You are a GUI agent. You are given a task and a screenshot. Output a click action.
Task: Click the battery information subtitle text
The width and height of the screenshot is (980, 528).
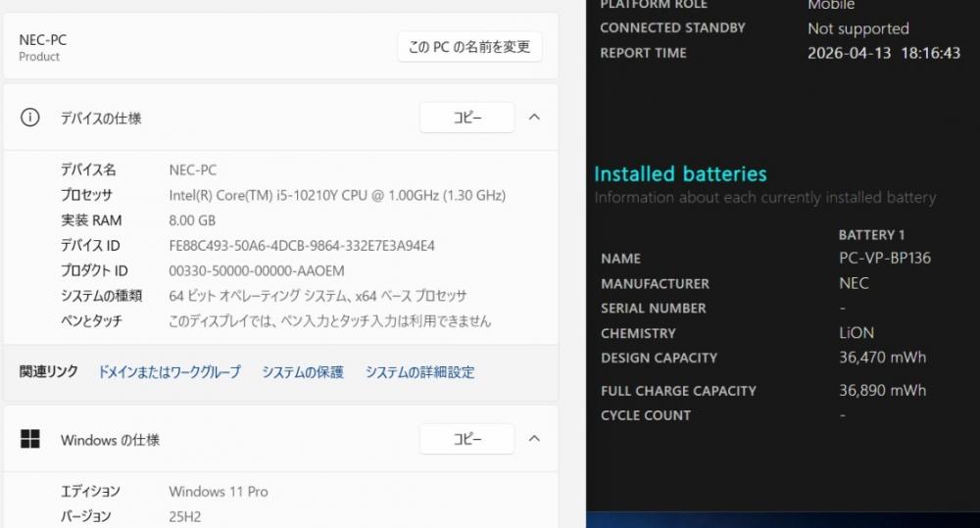tap(765, 198)
